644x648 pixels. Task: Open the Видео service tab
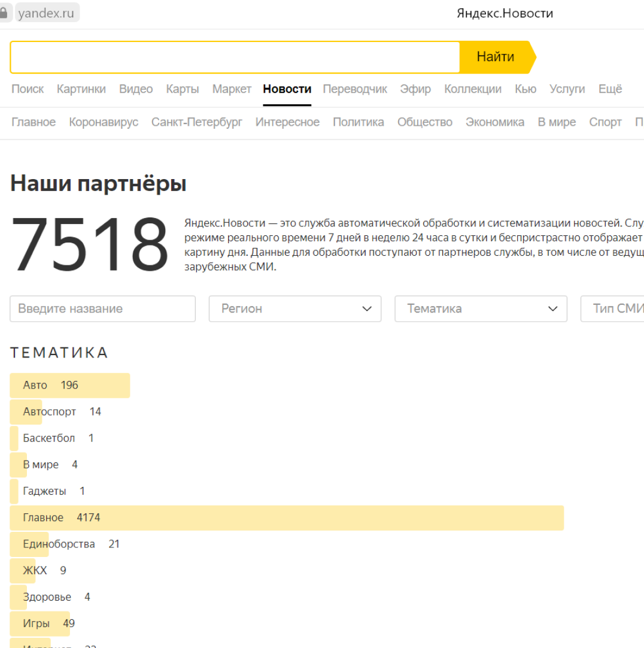click(136, 89)
